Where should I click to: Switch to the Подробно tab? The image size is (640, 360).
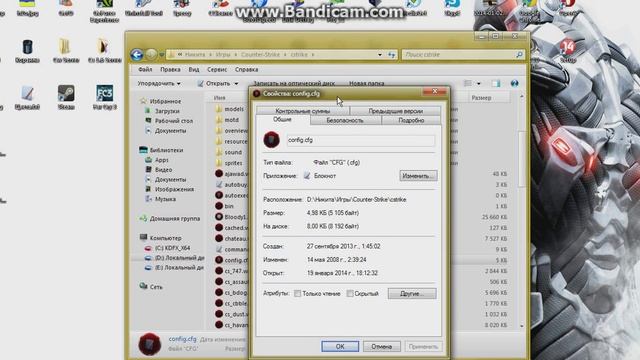tap(411, 120)
